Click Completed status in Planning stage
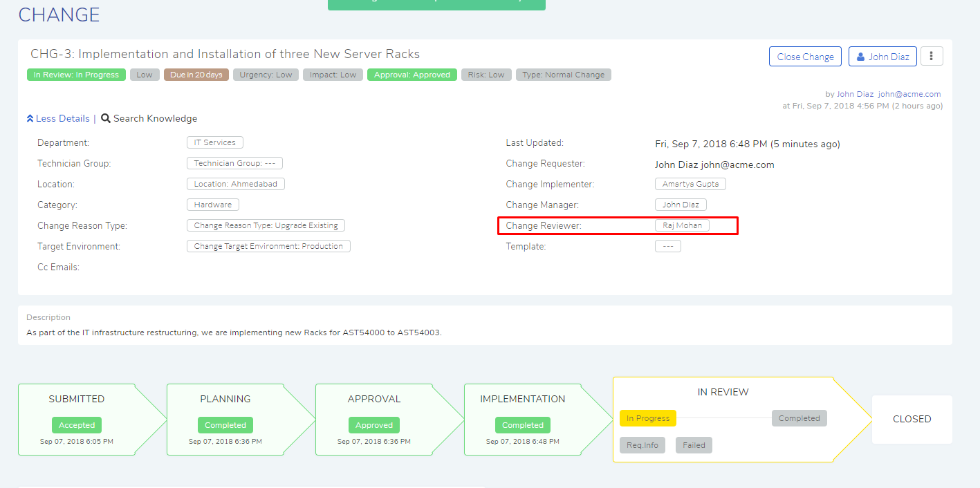 pyautogui.click(x=225, y=425)
